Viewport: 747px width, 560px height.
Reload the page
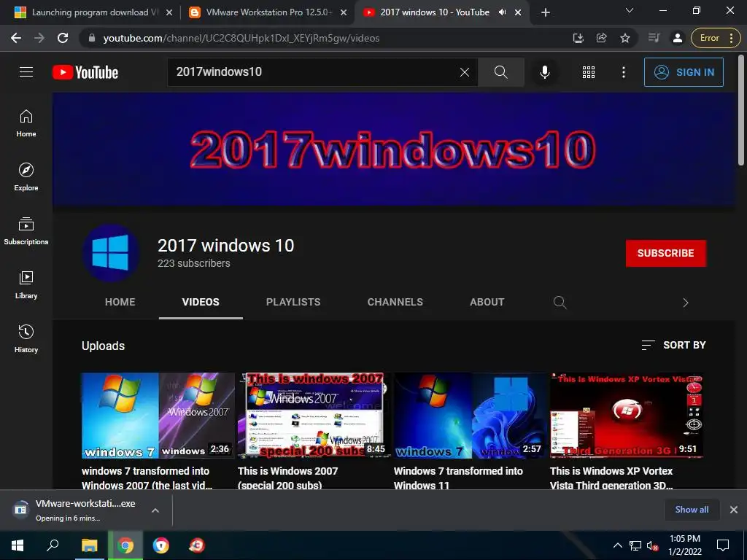[63, 38]
